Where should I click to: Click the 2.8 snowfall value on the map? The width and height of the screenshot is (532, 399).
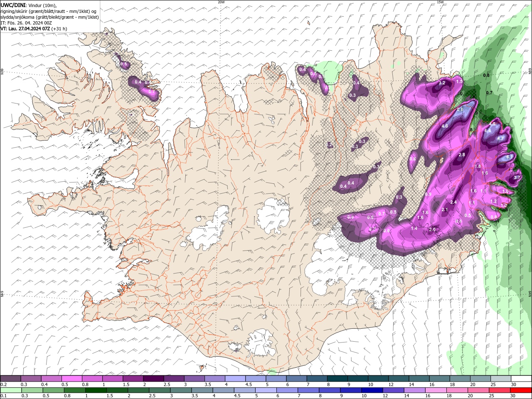[461, 155]
